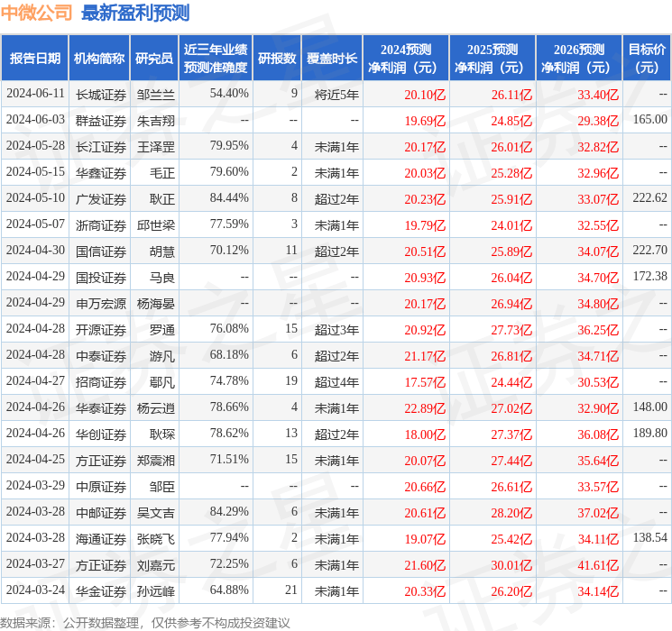Click 2026 forecast 41.61亿
This screenshot has width=672, height=631.
click(598, 565)
